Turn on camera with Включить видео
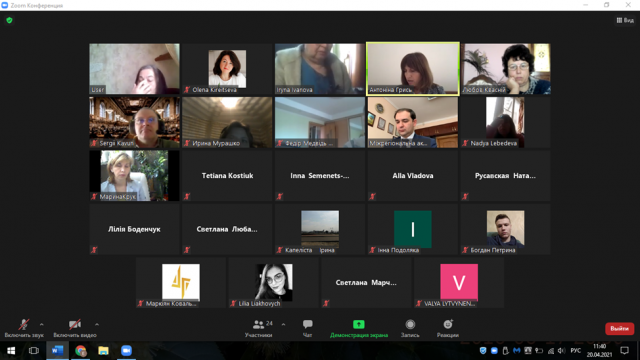The image size is (640, 360). pyautogui.click(x=75, y=328)
